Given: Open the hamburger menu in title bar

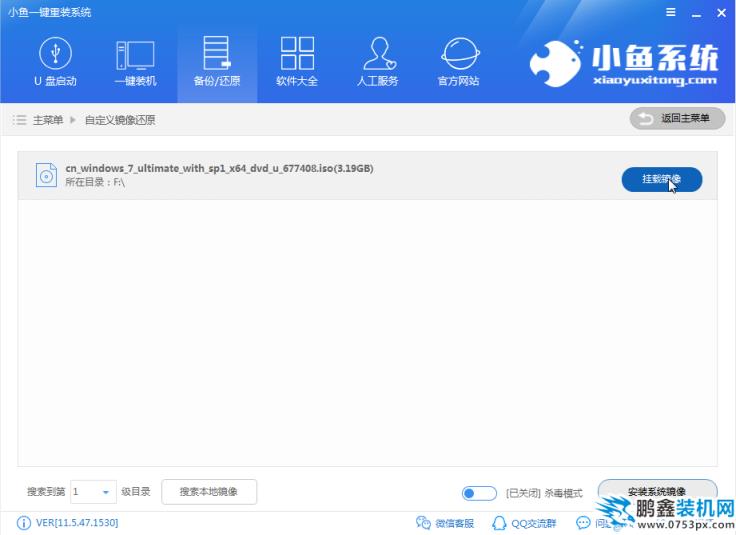Looking at the screenshot, I should (x=671, y=12).
